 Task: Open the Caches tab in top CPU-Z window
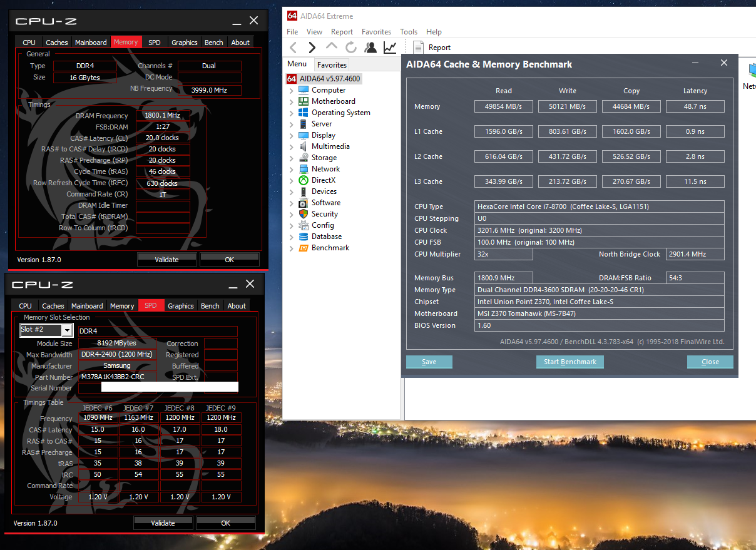tap(57, 43)
